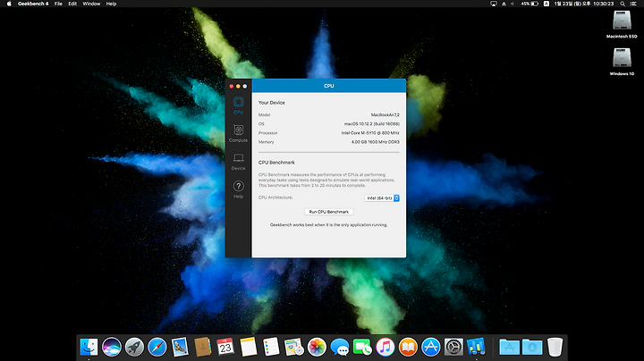Open iTunes from the Dock
644x361 pixels.
point(386,347)
